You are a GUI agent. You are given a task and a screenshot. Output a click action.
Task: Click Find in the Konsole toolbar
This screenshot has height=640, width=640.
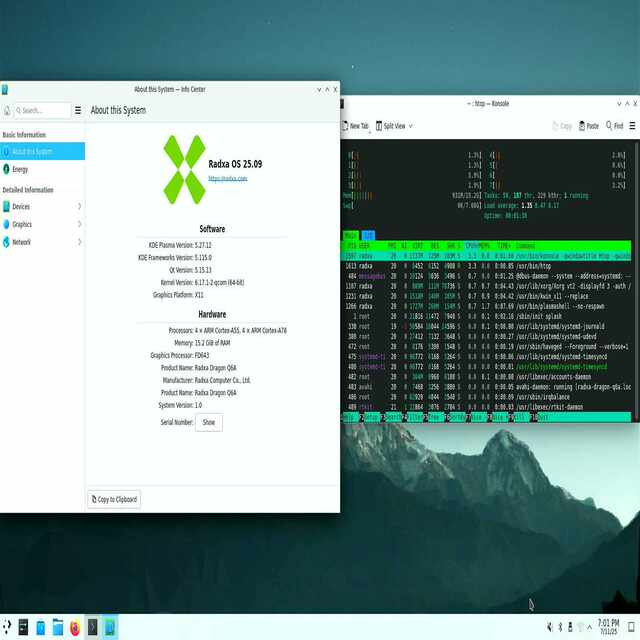click(615, 126)
